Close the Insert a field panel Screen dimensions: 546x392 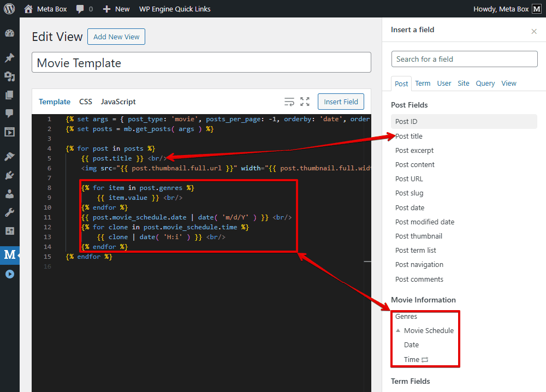533,31
